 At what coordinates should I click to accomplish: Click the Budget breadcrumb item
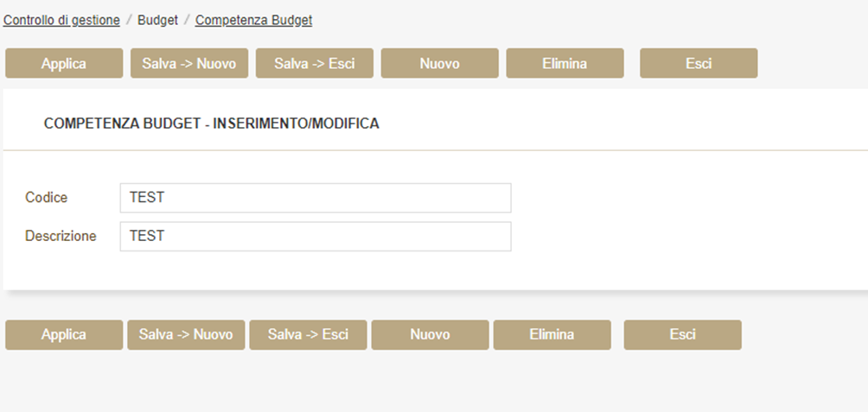tap(157, 20)
